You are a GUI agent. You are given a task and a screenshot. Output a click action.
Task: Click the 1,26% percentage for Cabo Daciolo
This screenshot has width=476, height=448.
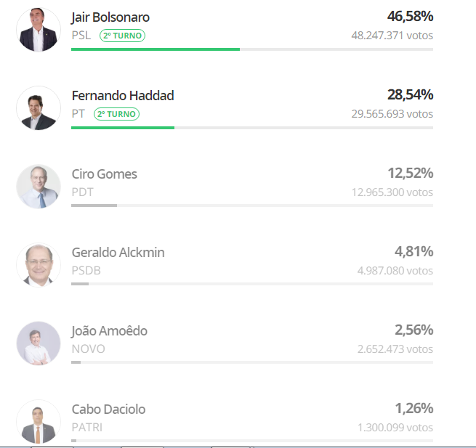[x=414, y=409]
